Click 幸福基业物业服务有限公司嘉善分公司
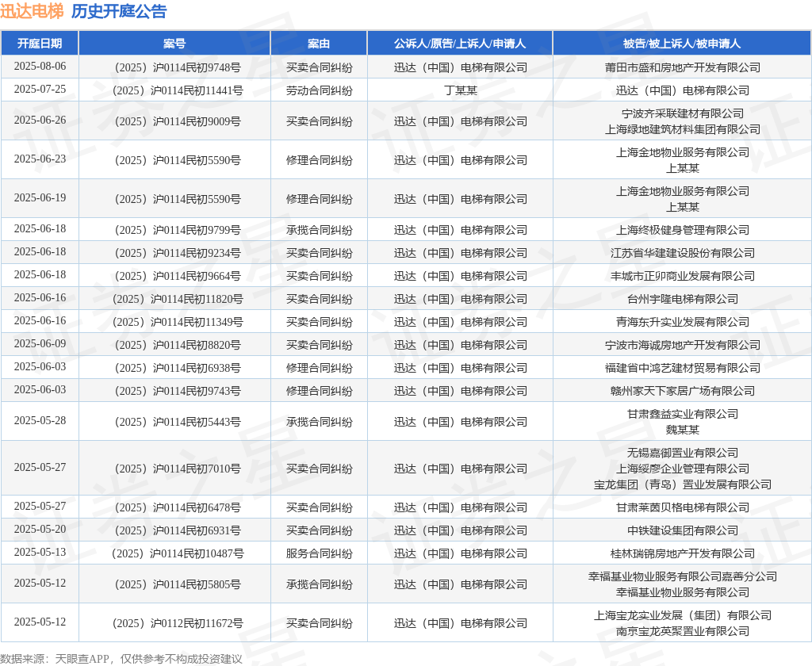The width and height of the screenshot is (812, 666). coord(683,576)
